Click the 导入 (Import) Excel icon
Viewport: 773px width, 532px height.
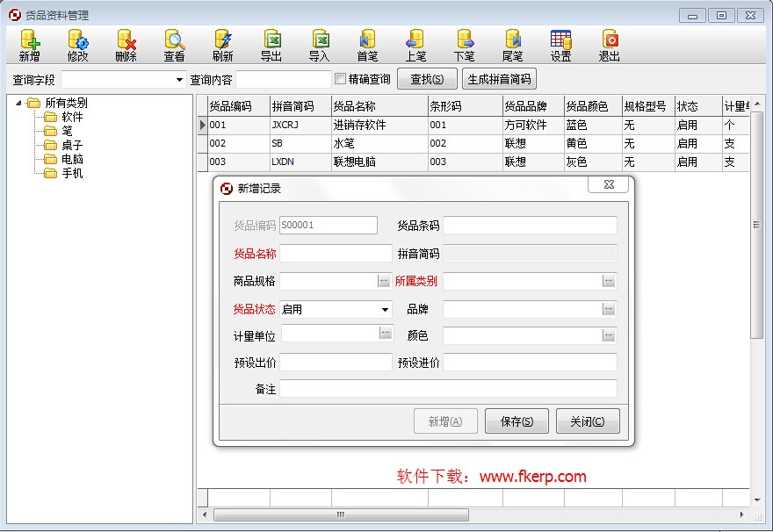point(320,46)
